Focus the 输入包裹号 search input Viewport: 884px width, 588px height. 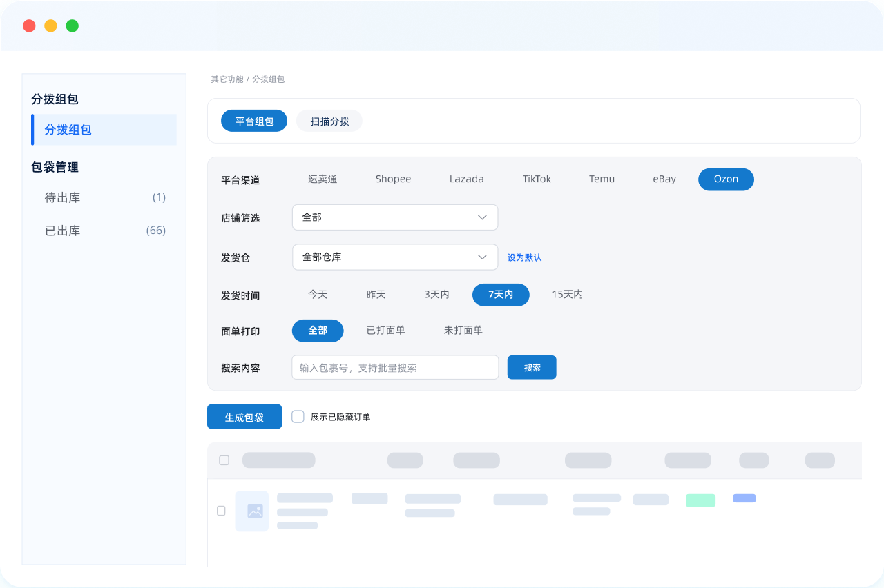pos(395,367)
